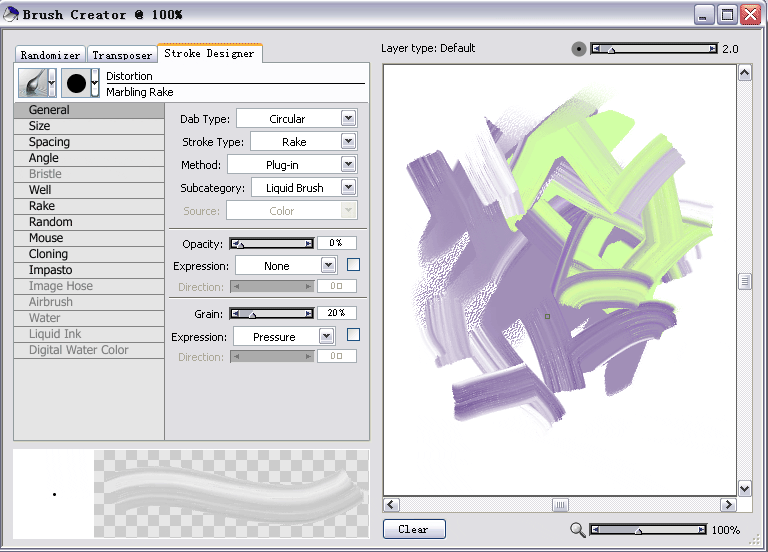Expand the Grain Expression dropdown
This screenshot has width=768, height=552.
326,337
